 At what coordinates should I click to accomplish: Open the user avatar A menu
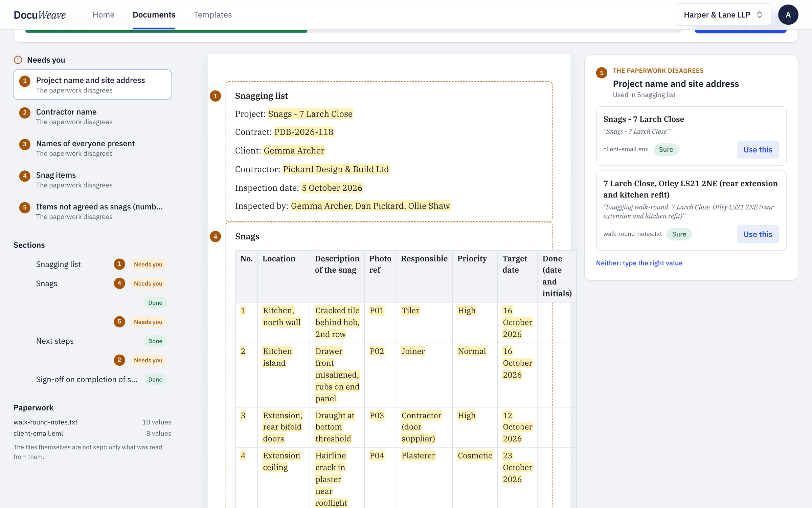coord(788,15)
